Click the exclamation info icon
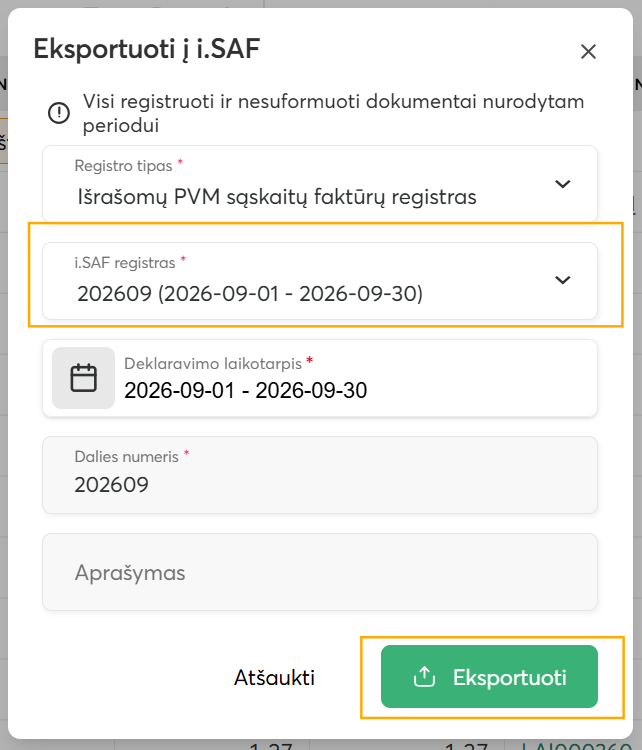Viewport: 642px width, 750px height. tap(59, 113)
